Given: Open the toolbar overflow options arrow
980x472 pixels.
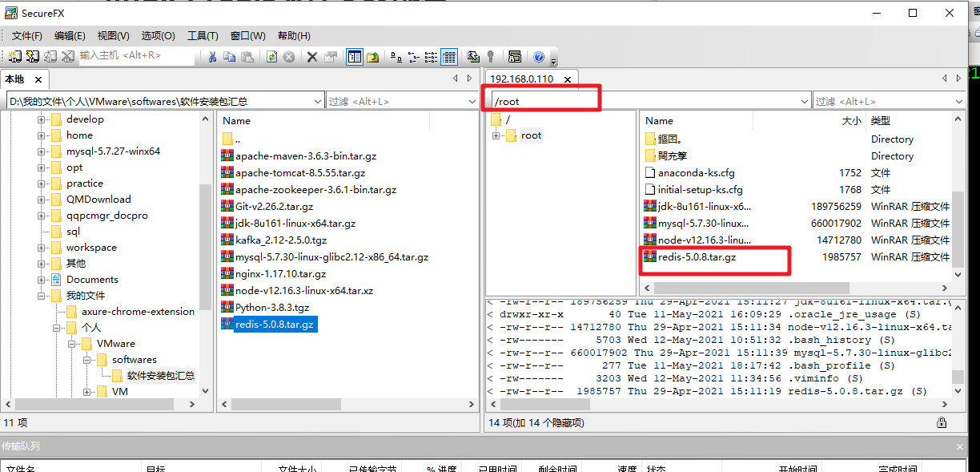Looking at the screenshot, I should click(x=553, y=60).
